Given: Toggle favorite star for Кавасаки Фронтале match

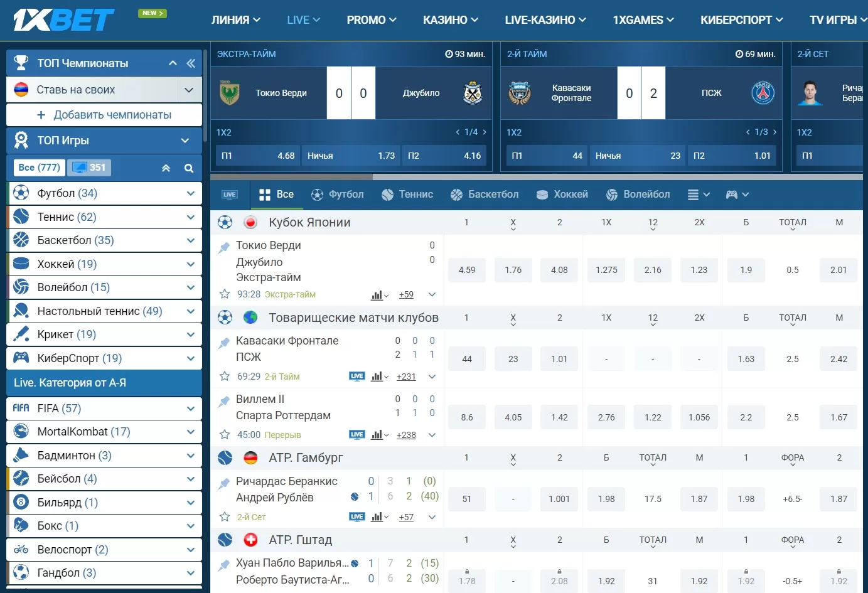Looking at the screenshot, I should [x=224, y=377].
